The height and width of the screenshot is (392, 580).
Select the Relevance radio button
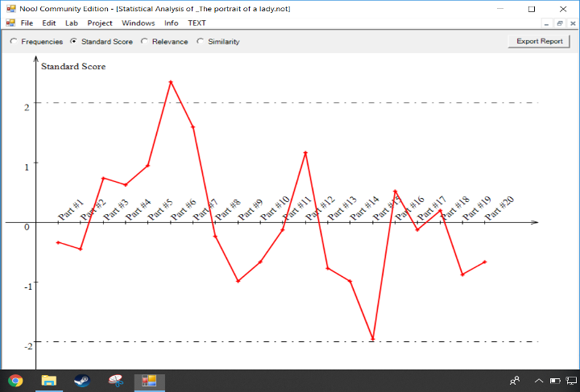(144, 42)
